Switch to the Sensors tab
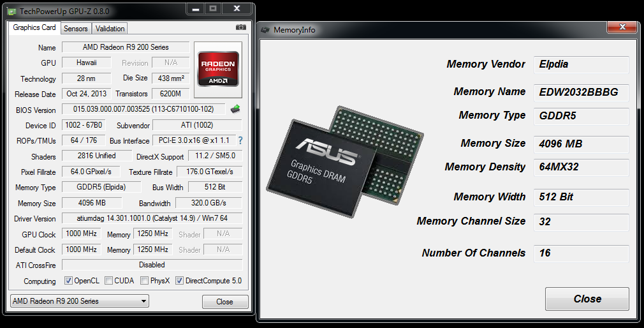The height and width of the screenshot is (328, 644). [x=76, y=28]
